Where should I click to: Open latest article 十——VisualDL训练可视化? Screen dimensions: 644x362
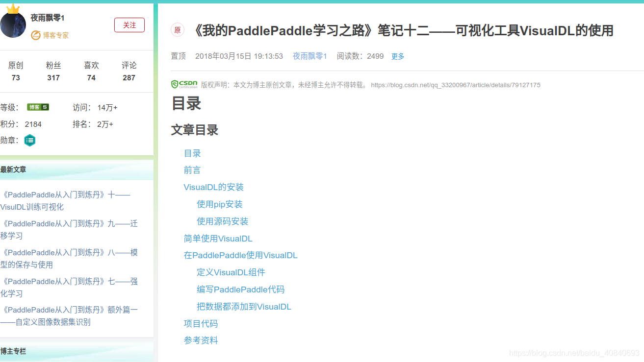click(65, 201)
